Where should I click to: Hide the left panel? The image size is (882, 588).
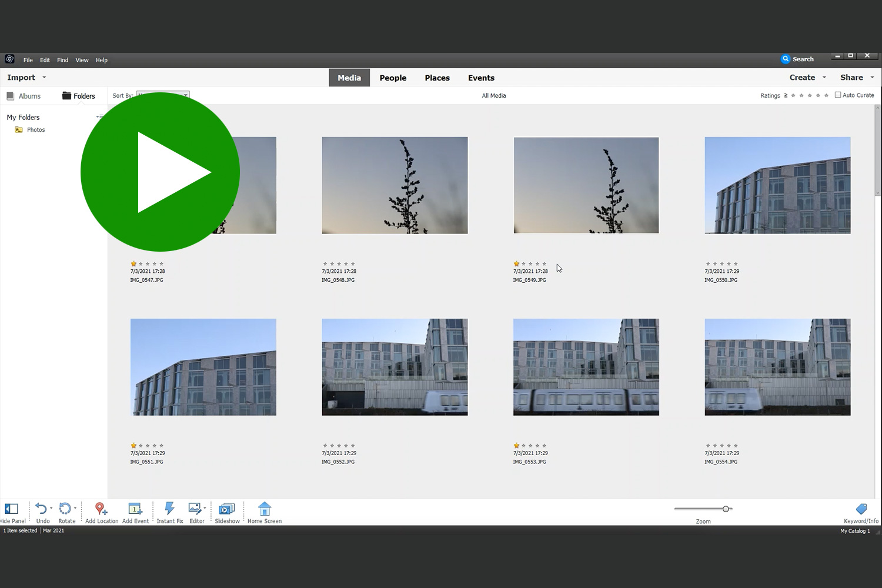pos(12,509)
